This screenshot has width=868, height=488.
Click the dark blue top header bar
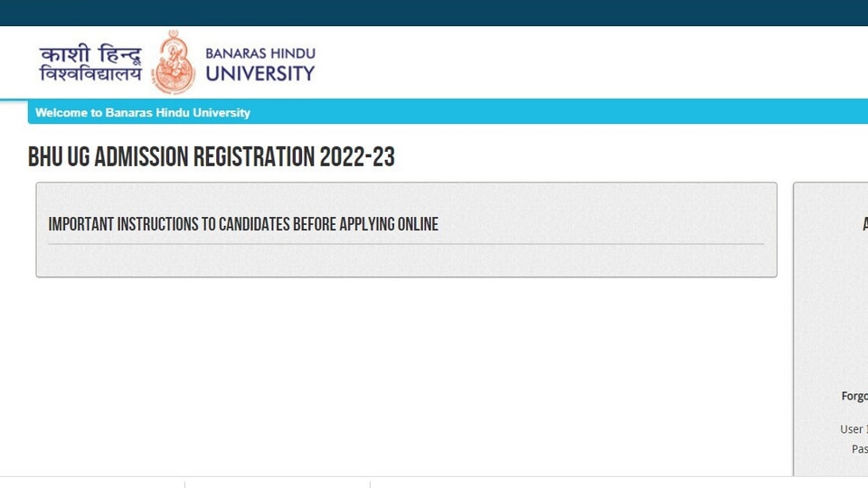434,13
